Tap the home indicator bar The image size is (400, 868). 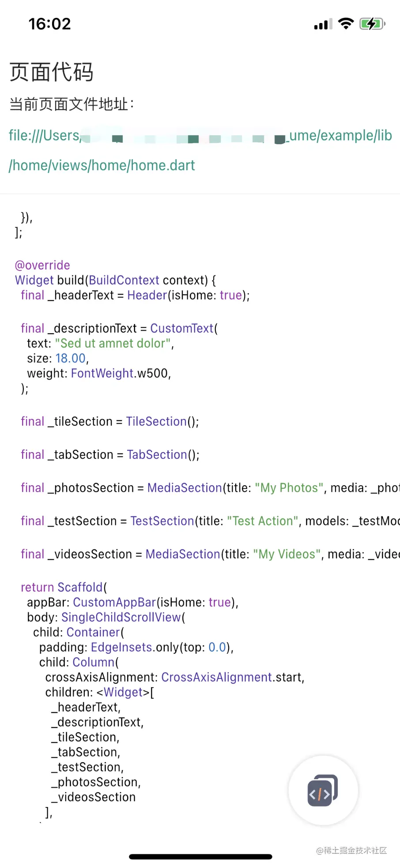point(200,857)
